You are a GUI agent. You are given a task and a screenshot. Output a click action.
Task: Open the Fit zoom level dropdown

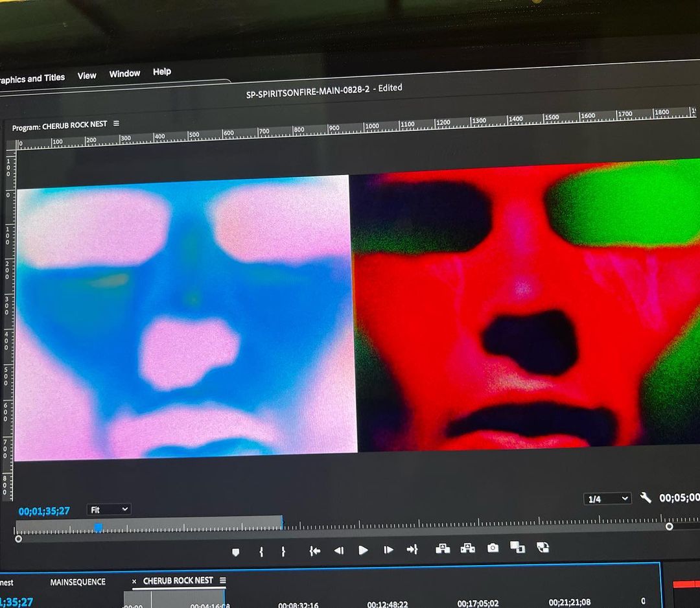pyautogui.click(x=109, y=509)
